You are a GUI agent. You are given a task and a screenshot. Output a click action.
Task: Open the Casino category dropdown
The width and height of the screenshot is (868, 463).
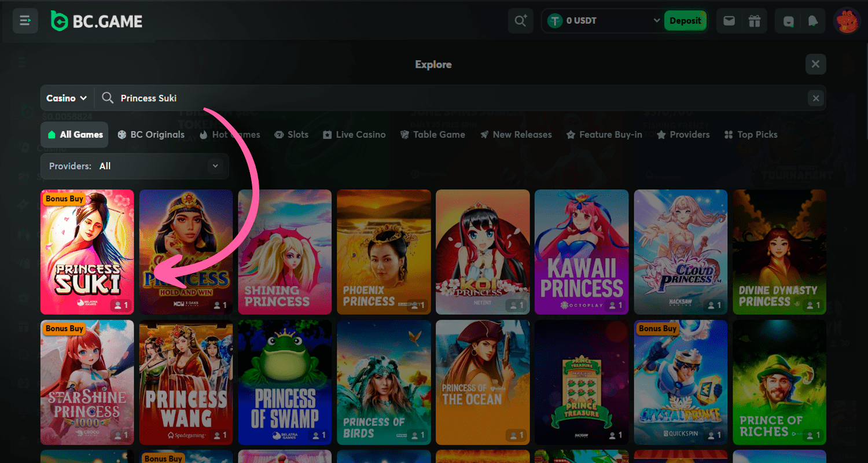[67, 98]
